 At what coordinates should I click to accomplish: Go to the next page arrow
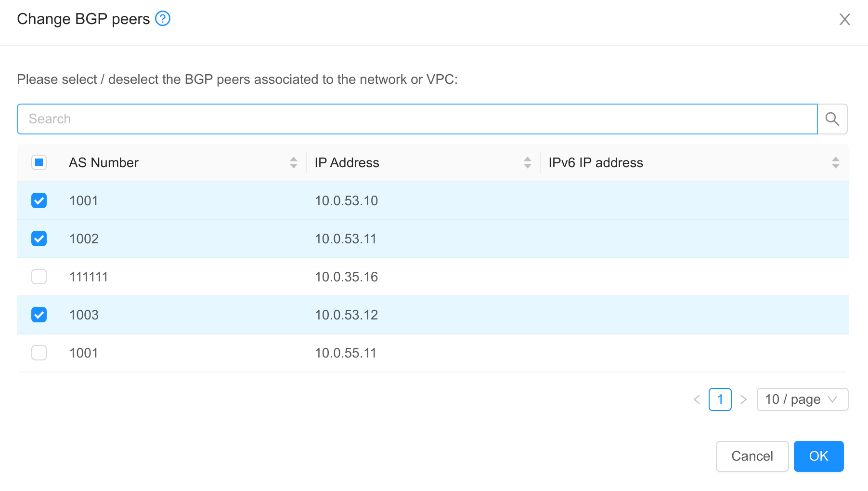coord(744,399)
